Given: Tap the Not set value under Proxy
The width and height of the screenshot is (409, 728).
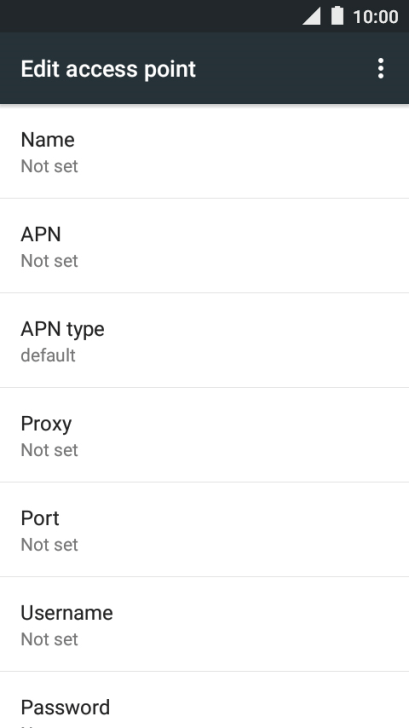Looking at the screenshot, I should pos(49,450).
